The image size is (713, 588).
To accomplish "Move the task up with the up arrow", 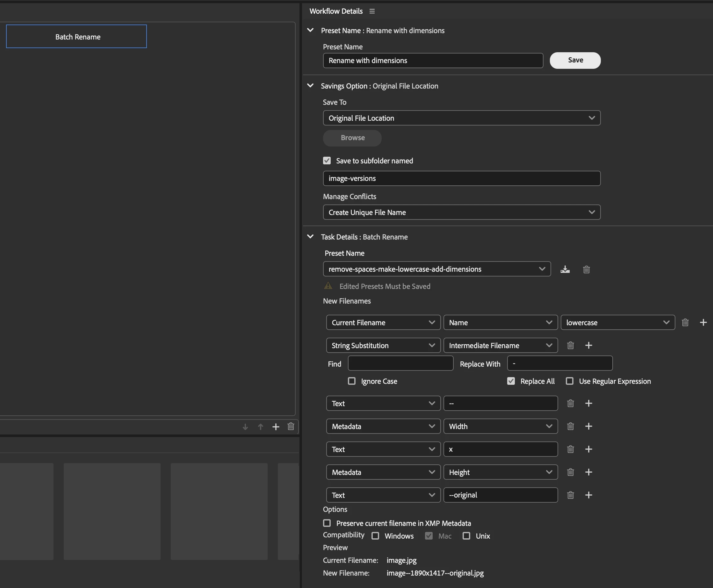I will coord(261,427).
